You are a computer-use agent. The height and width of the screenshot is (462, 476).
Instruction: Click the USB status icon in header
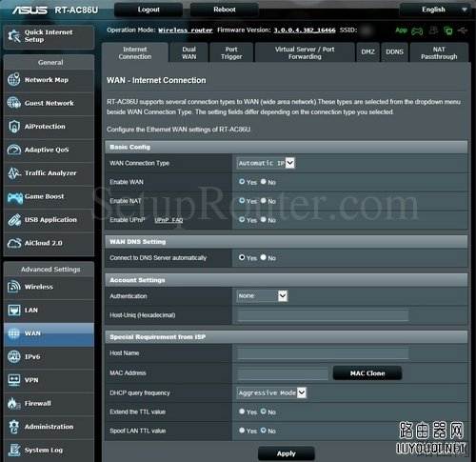(x=463, y=30)
